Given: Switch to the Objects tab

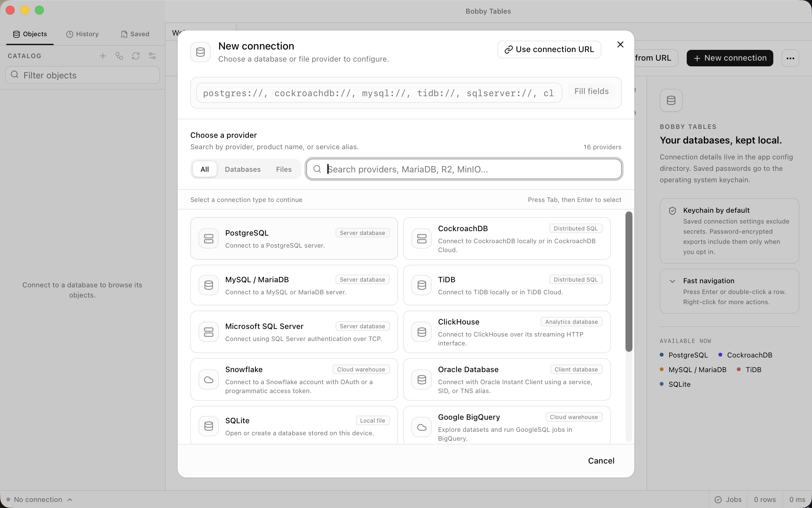Looking at the screenshot, I should [x=30, y=34].
